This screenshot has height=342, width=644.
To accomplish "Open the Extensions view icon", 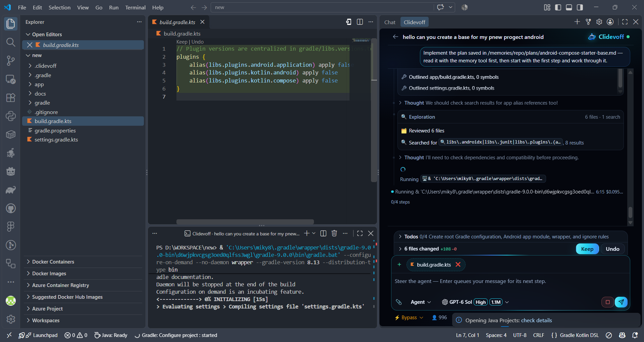I will (x=11, y=98).
